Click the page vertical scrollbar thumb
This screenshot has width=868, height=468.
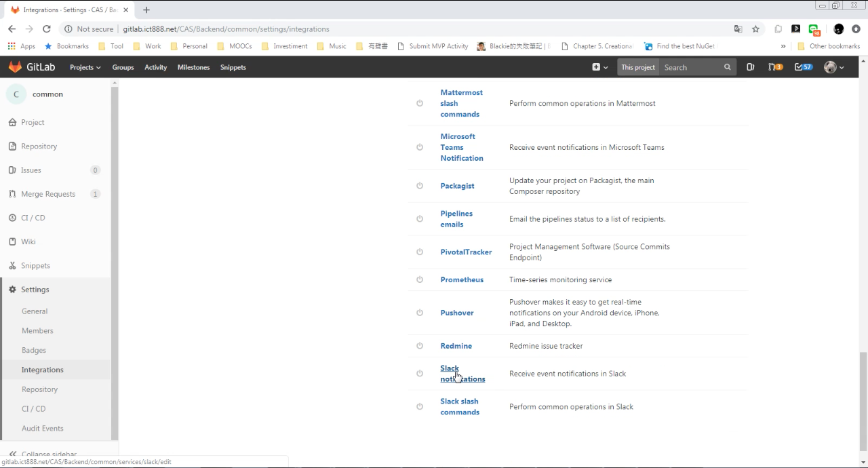coord(863,400)
